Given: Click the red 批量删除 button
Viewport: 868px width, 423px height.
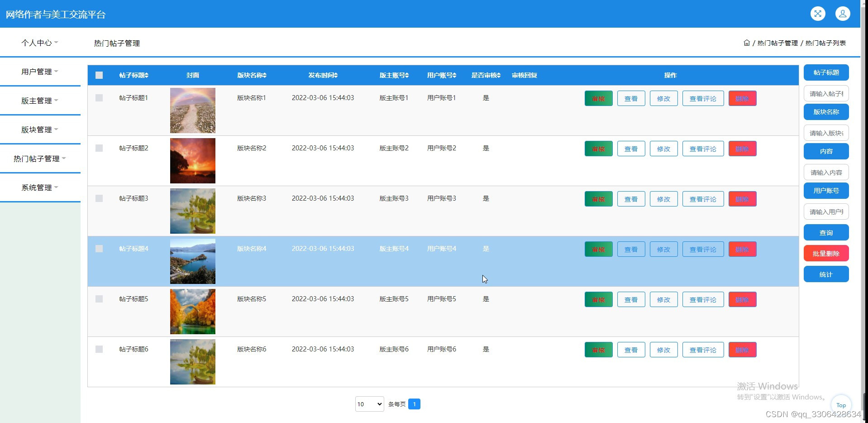Looking at the screenshot, I should click(826, 253).
